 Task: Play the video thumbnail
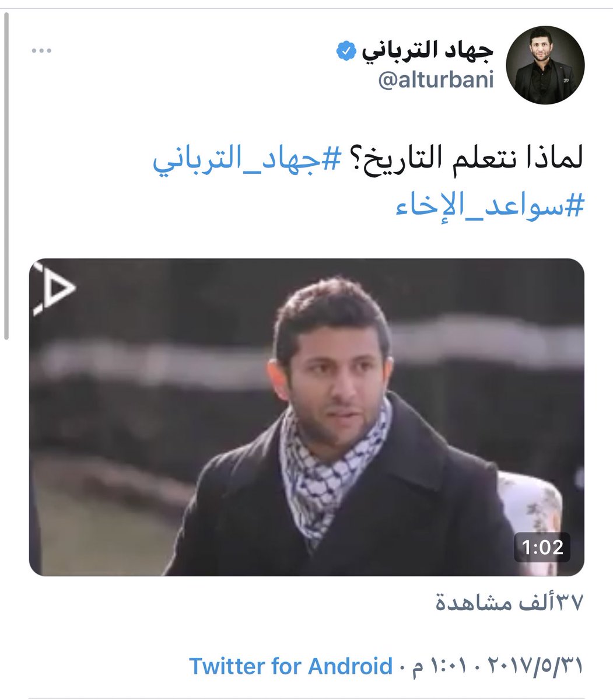click(307, 417)
